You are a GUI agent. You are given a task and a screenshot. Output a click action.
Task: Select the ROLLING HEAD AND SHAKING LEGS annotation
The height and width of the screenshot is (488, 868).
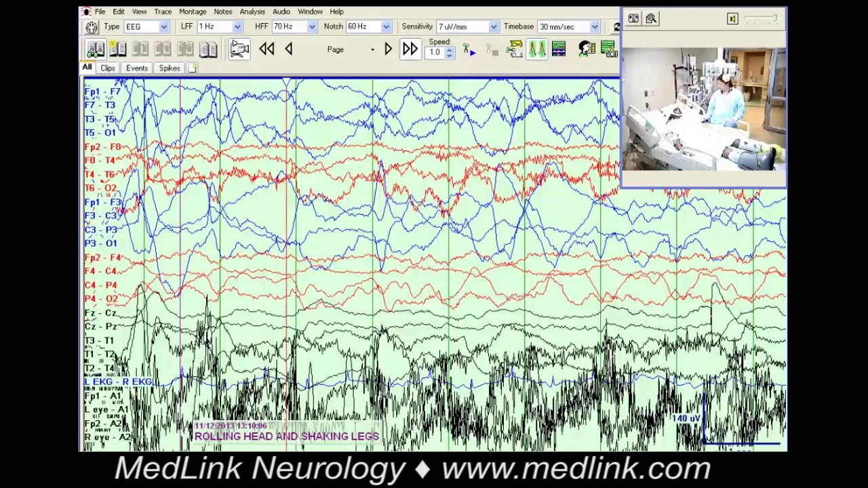287,436
